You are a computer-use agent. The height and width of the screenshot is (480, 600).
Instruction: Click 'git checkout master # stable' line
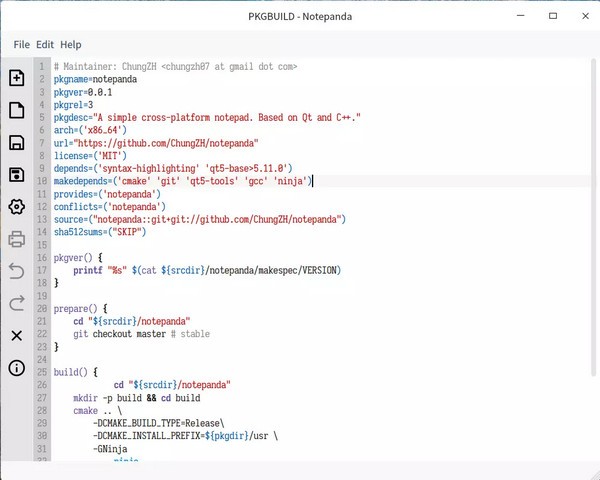pos(141,334)
